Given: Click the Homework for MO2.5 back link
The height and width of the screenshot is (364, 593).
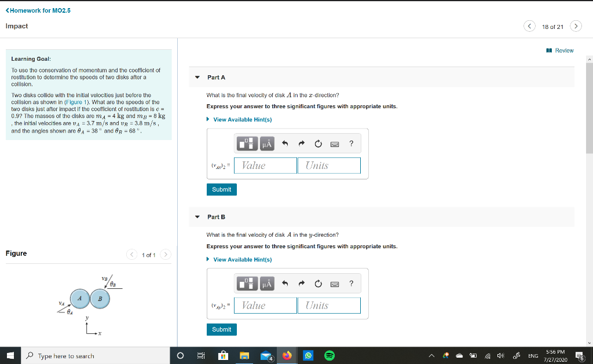Looking at the screenshot, I should [38, 10].
